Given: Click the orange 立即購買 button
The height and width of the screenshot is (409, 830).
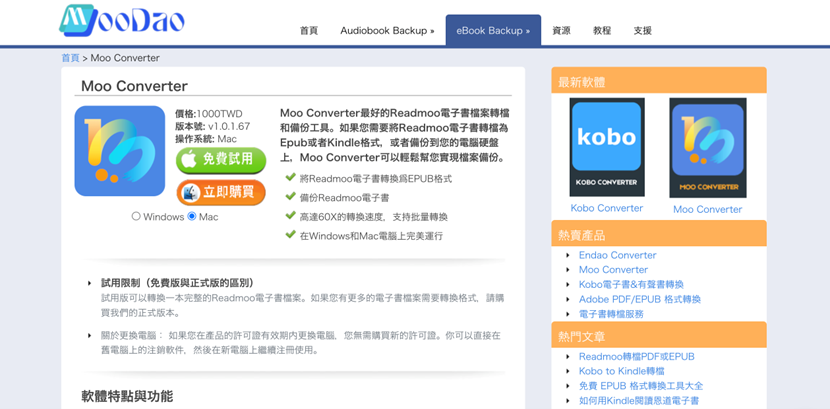Looking at the screenshot, I should point(221,192).
